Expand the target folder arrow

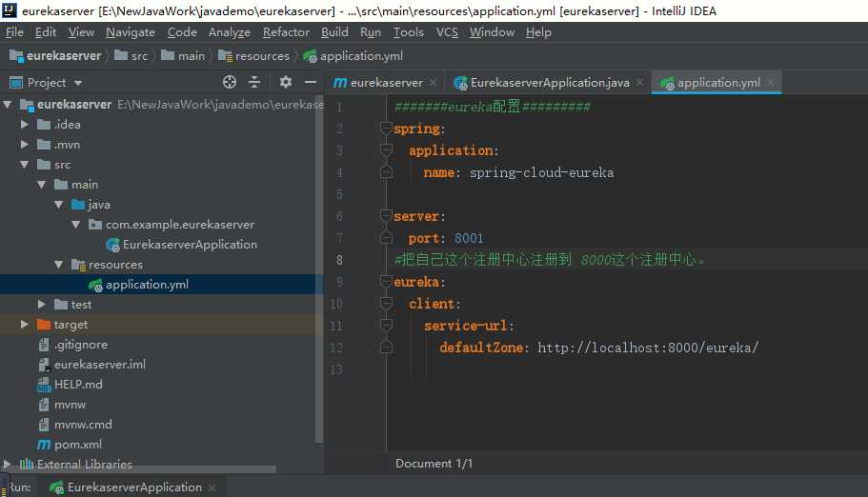pyautogui.click(x=26, y=325)
